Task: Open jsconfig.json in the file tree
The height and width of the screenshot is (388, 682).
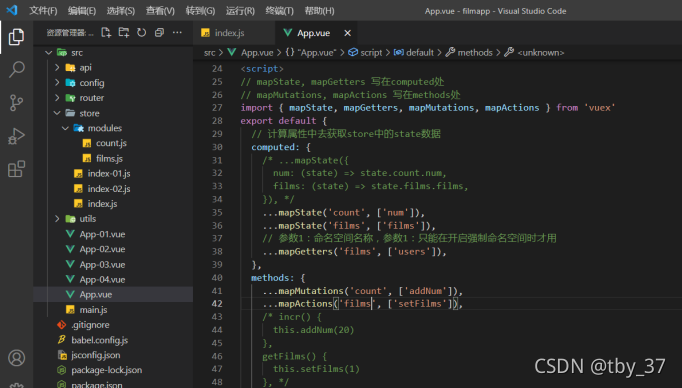Action: point(113,355)
